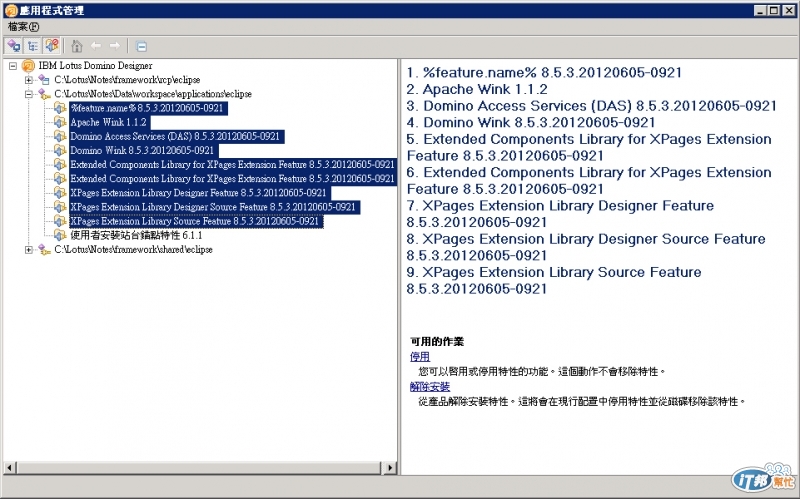Click the feature icon next to Domino Wink

tap(60, 151)
